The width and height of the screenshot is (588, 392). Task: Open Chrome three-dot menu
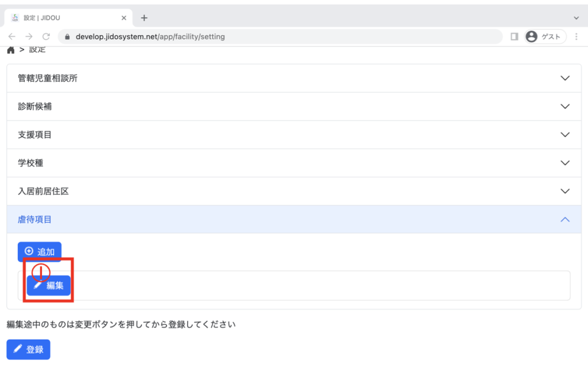(x=576, y=36)
